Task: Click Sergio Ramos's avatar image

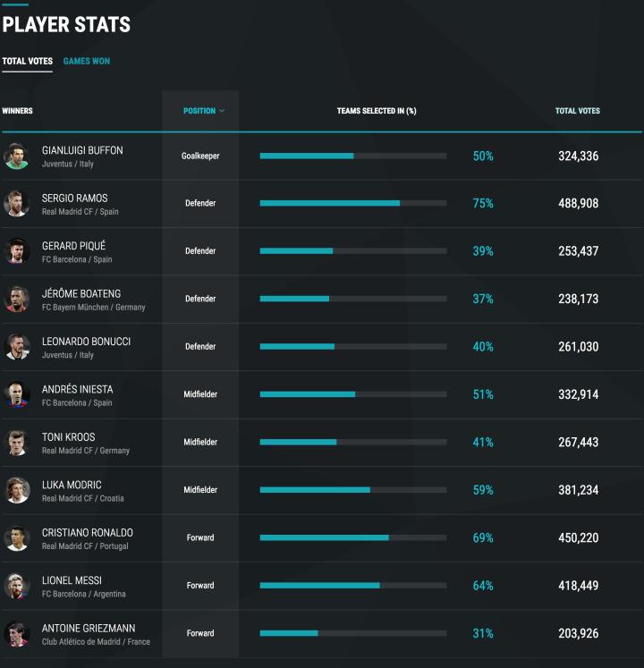Action: pyautogui.click(x=16, y=204)
